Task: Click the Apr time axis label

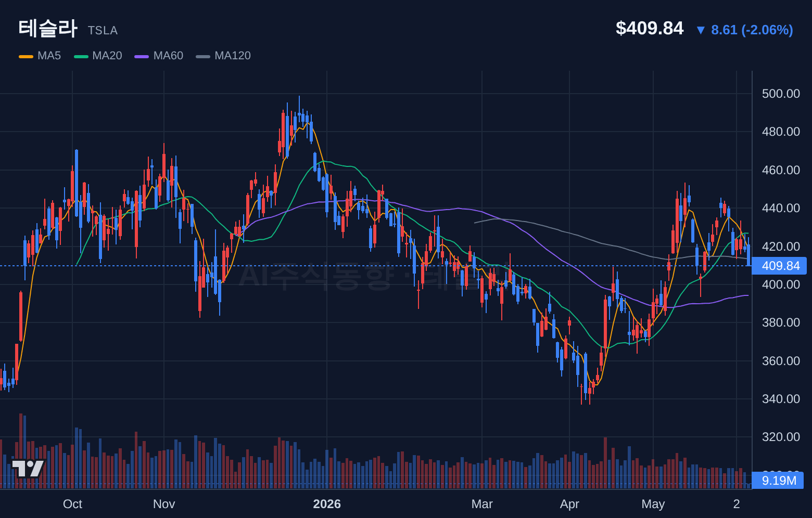Action: [x=569, y=504]
